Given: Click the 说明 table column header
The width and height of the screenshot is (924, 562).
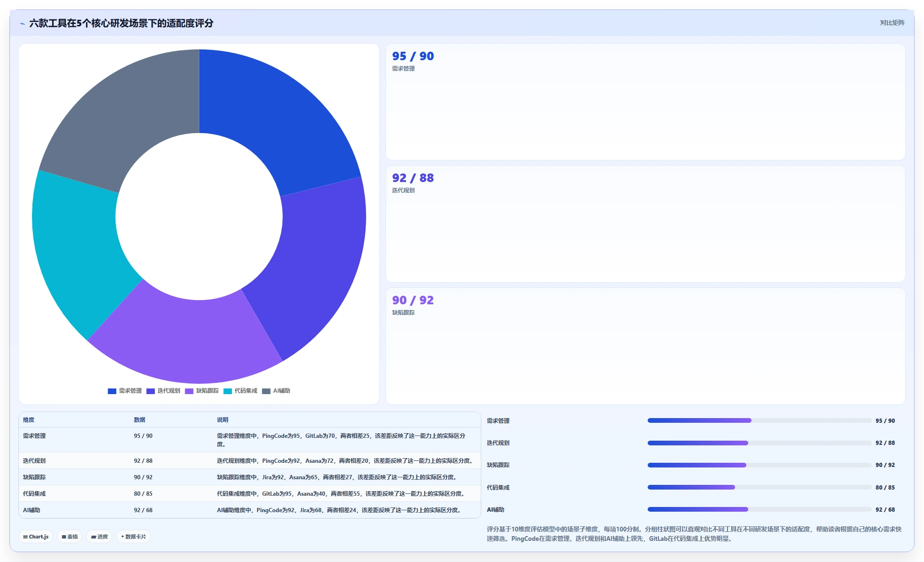Looking at the screenshot, I should (222, 420).
